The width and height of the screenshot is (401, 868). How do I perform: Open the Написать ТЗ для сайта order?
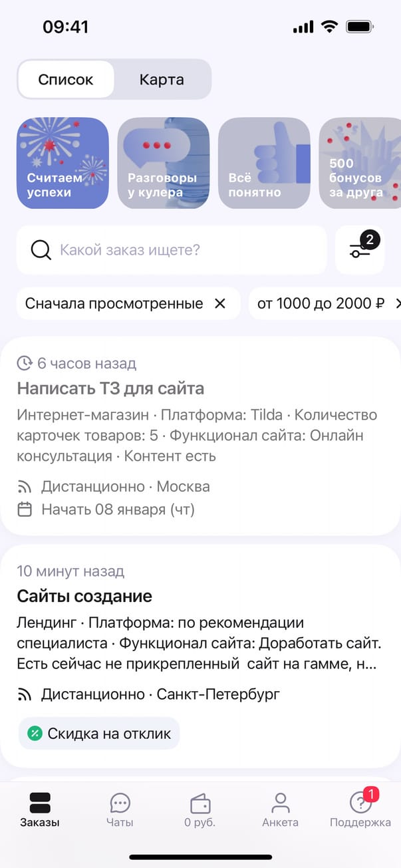[x=110, y=388]
